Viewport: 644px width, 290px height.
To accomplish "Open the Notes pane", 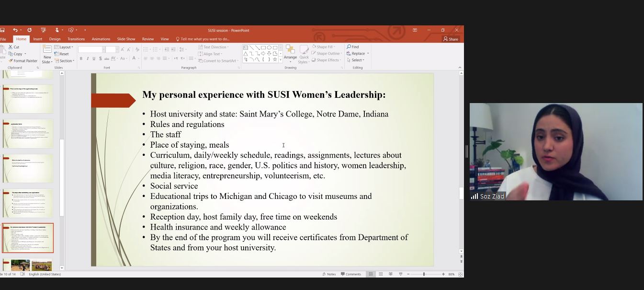I will 329,274.
